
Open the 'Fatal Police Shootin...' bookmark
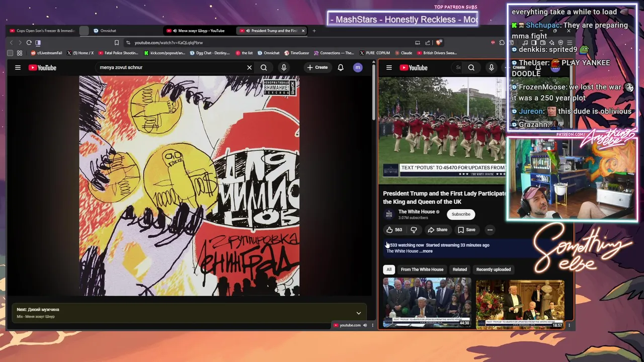(118, 53)
